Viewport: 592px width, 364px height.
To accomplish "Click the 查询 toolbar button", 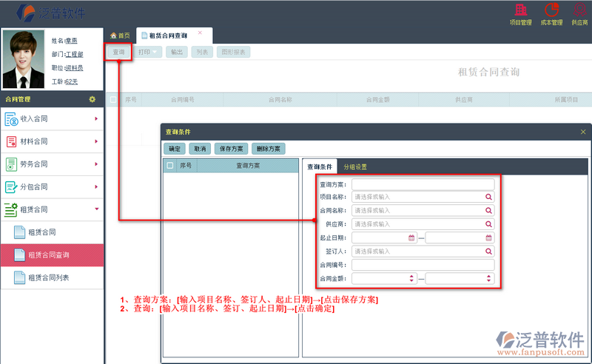I will 118,52.
